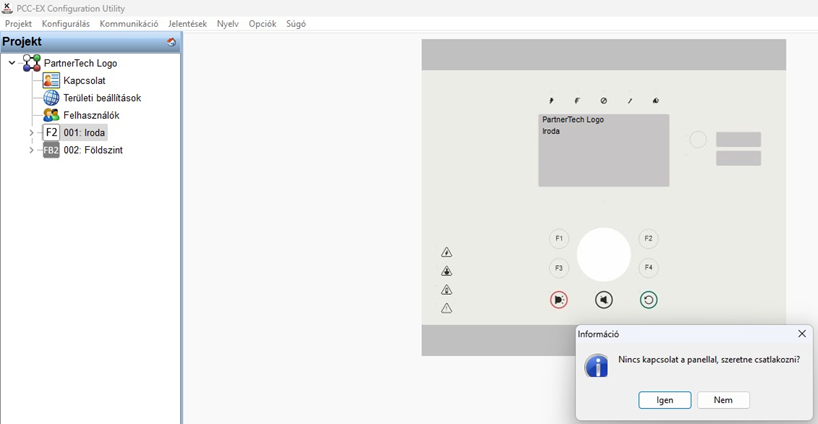Click the panel LCD display area
Screen dimensions: 818x424
click(604, 150)
